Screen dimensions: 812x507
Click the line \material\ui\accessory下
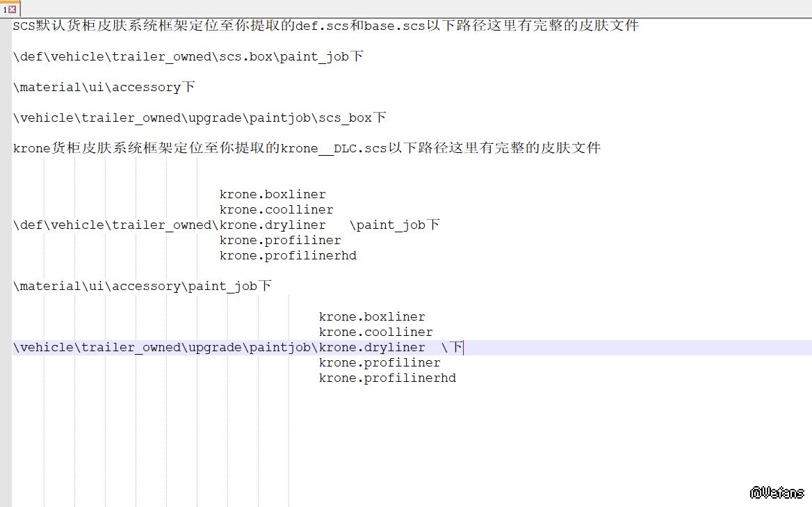104,86
